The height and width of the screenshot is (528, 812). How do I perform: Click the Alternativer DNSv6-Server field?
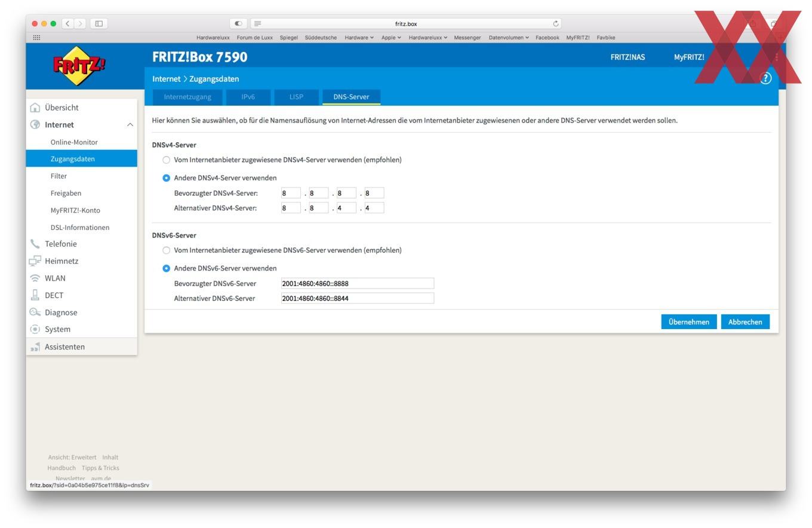point(358,298)
